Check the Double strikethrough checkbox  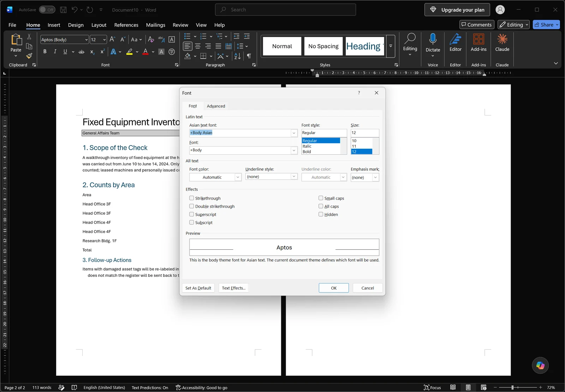(x=191, y=206)
